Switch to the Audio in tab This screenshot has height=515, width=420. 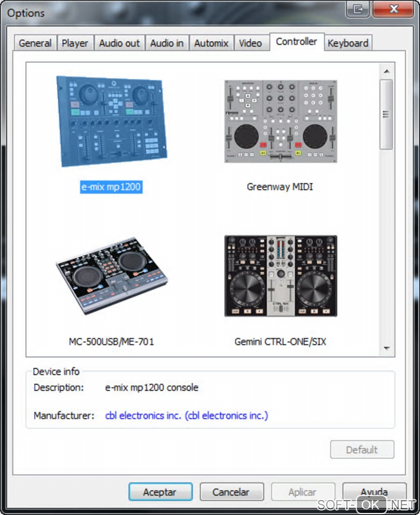(167, 43)
